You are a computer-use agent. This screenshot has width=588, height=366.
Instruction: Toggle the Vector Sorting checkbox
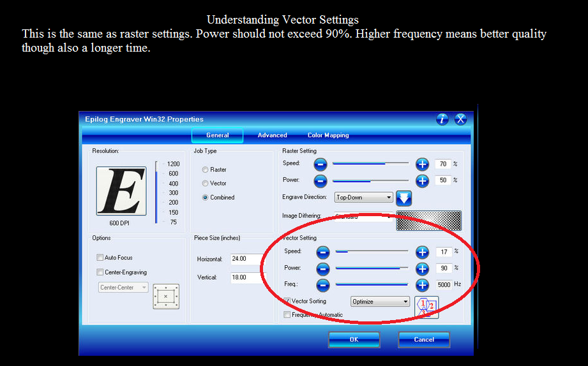pos(287,301)
